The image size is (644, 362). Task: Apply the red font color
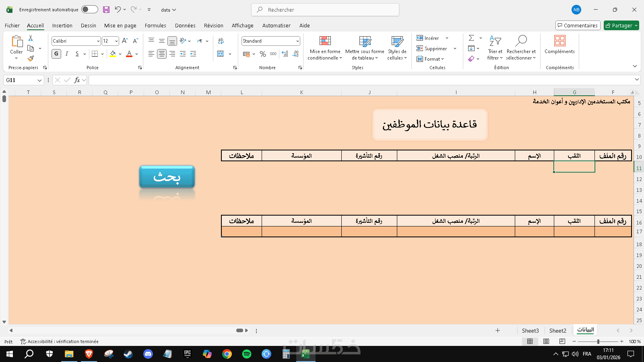(129, 54)
